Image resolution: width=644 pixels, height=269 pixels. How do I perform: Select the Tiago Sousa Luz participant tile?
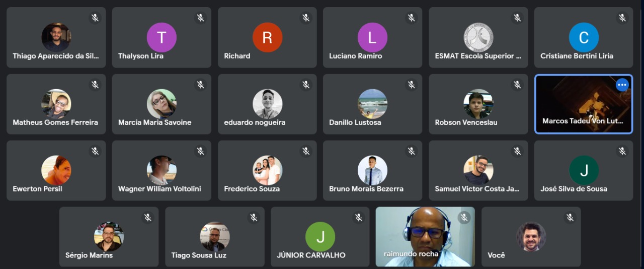[215, 237]
